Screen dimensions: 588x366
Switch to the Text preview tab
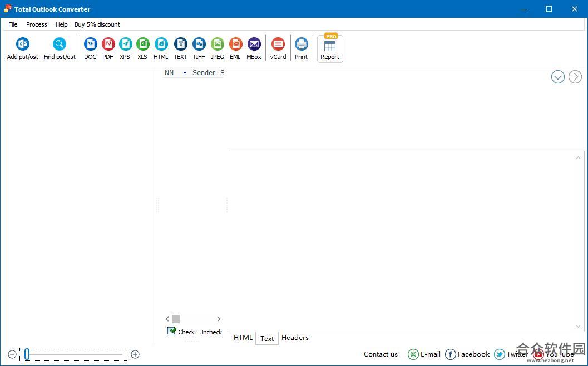[267, 338]
